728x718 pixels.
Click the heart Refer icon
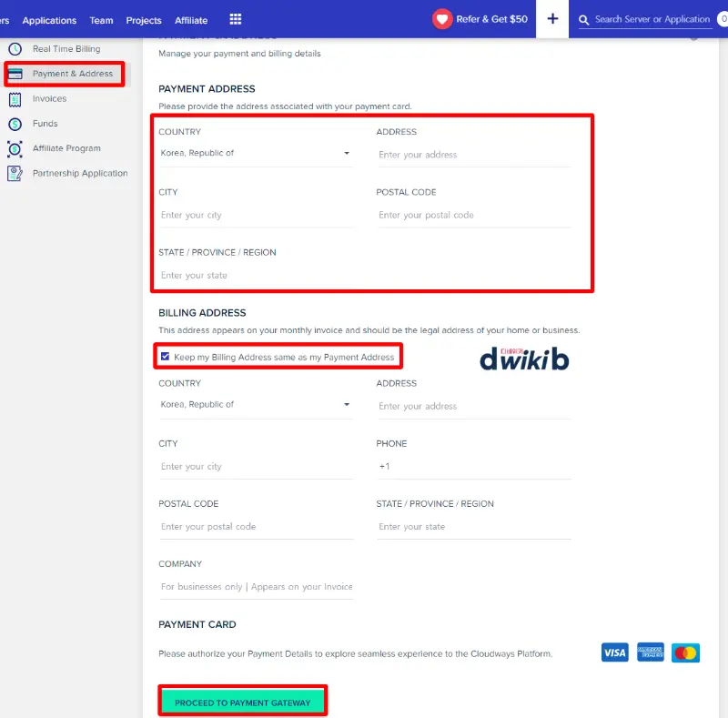coord(442,19)
